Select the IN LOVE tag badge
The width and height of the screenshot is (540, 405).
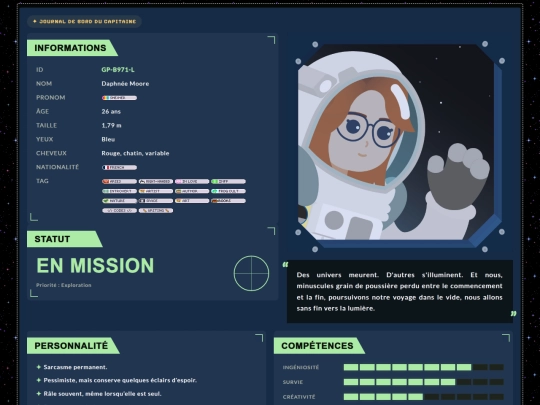(192, 181)
